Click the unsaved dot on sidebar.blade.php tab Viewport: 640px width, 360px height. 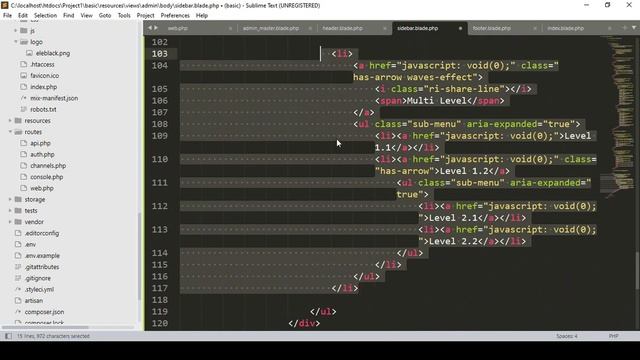(x=460, y=28)
